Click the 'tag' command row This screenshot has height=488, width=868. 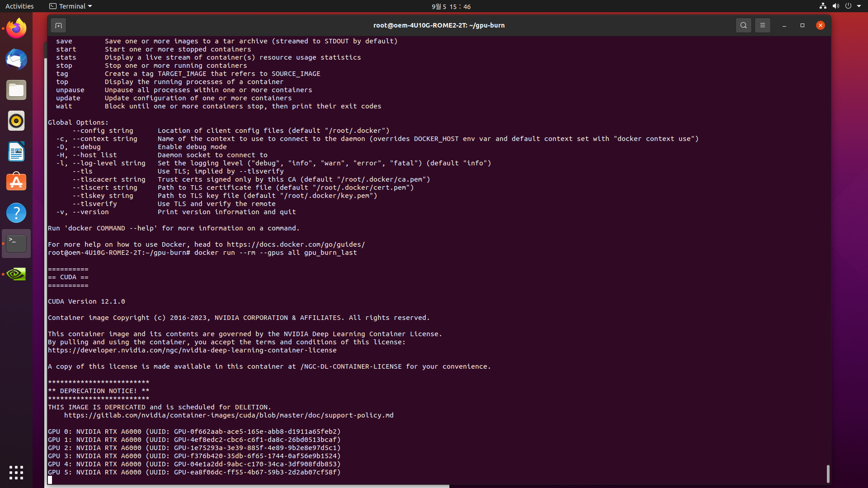(x=188, y=74)
